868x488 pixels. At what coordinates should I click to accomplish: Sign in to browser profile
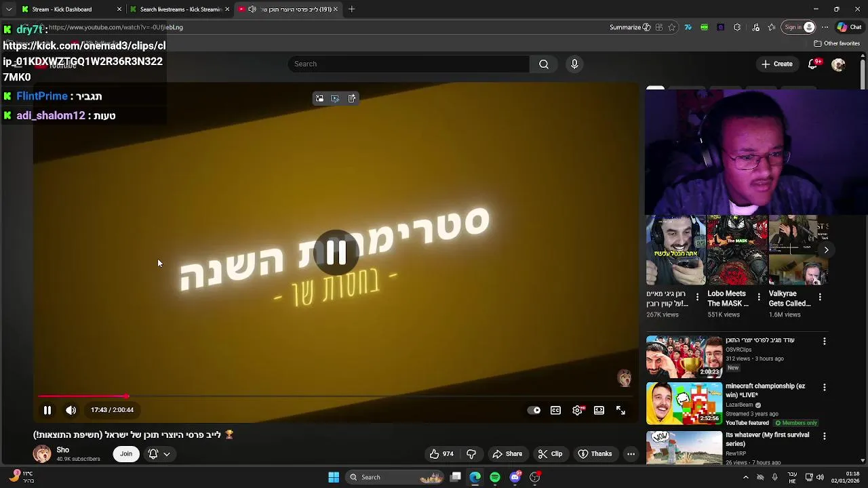800,27
